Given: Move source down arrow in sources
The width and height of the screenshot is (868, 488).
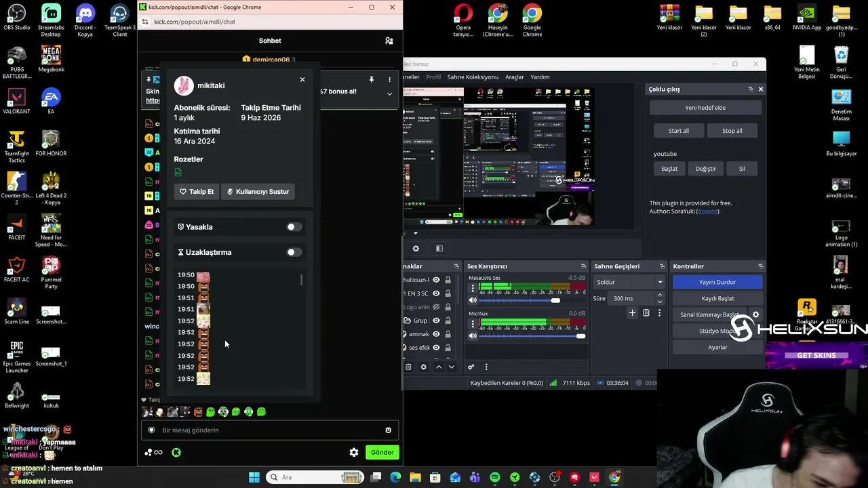Looking at the screenshot, I should [x=452, y=367].
